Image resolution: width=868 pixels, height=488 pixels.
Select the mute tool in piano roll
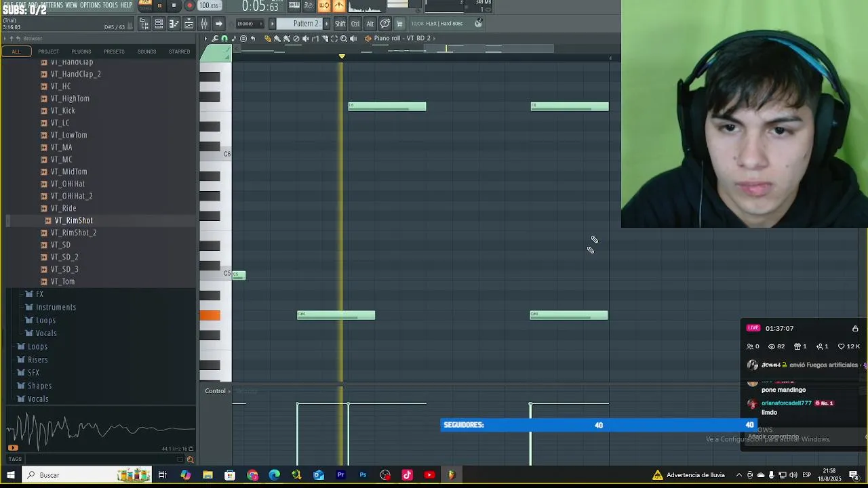tap(306, 39)
